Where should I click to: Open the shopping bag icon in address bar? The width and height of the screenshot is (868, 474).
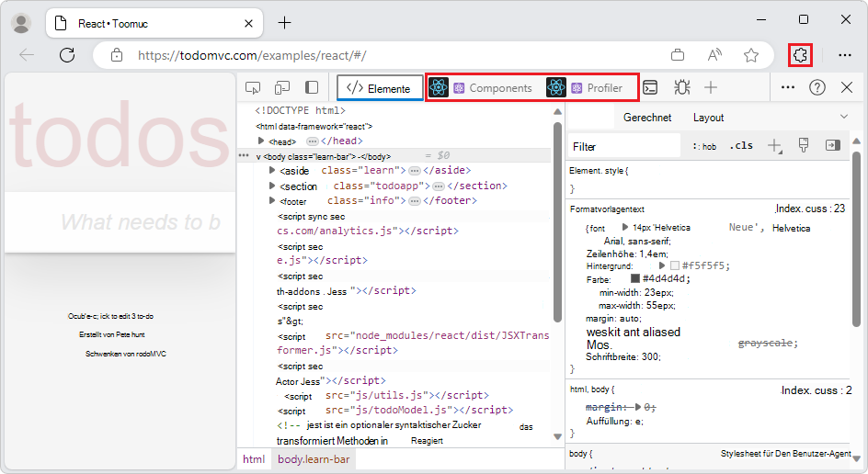(677, 55)
